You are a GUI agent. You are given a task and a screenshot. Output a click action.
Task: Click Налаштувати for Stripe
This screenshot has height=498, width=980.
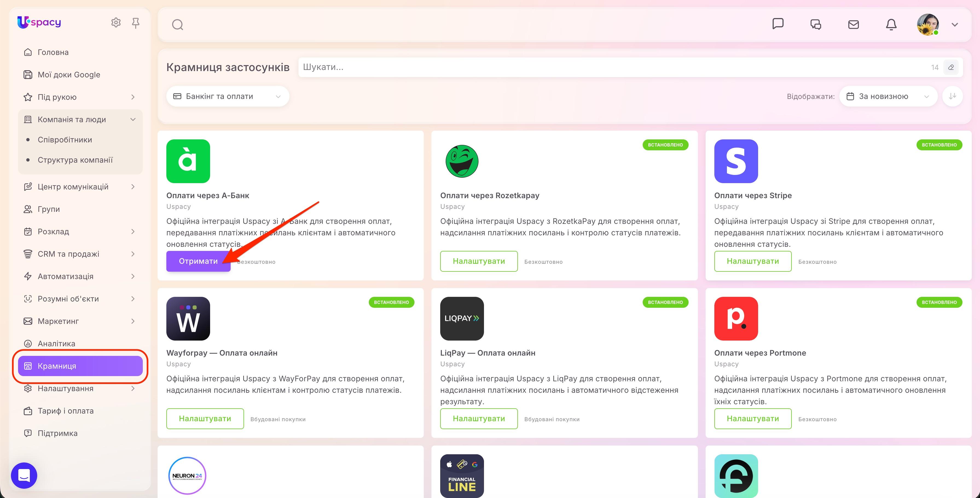click(752, 261)
